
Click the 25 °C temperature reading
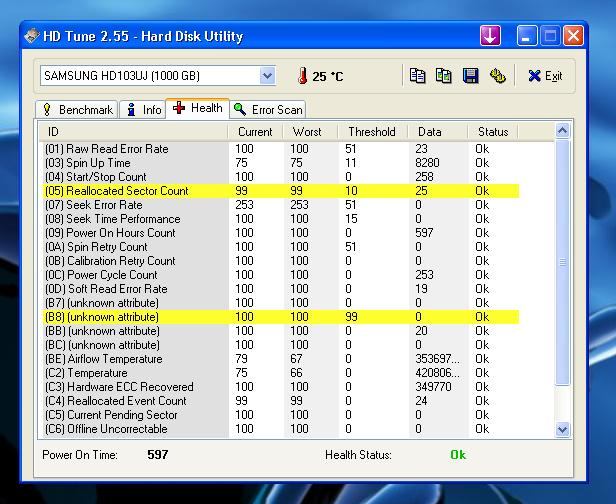tap(328, 76)
